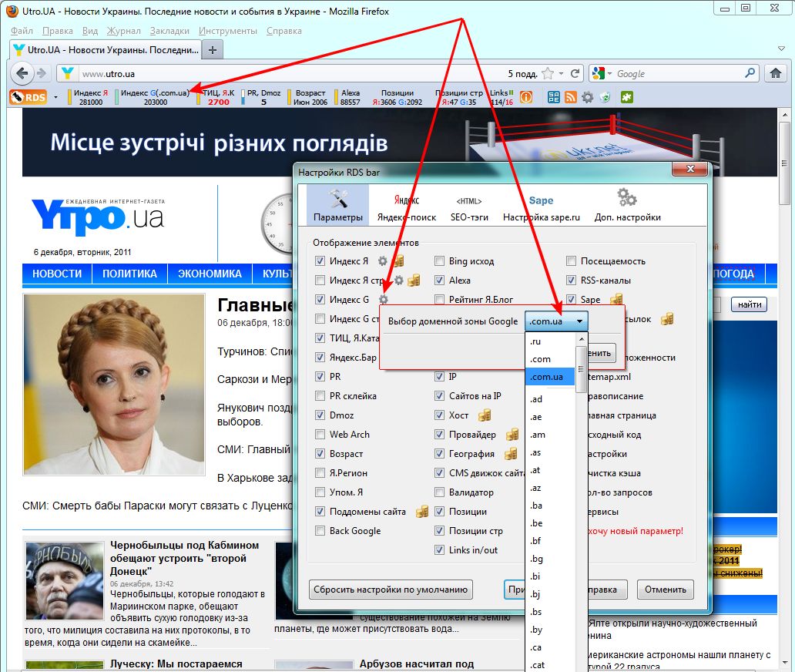Viewport: 795px width, 672px height.
Task: Click coins icon next to Поддомены сайта
Action: pos(422,512)
